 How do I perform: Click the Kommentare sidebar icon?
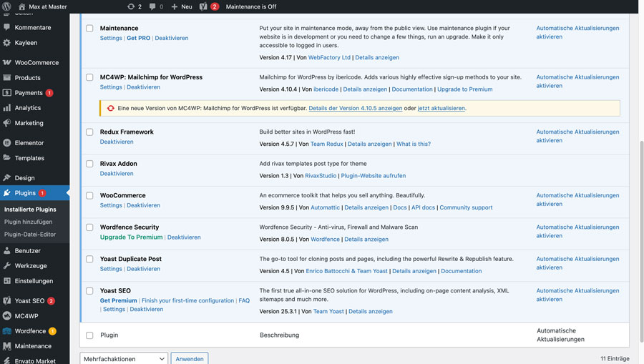6,27
